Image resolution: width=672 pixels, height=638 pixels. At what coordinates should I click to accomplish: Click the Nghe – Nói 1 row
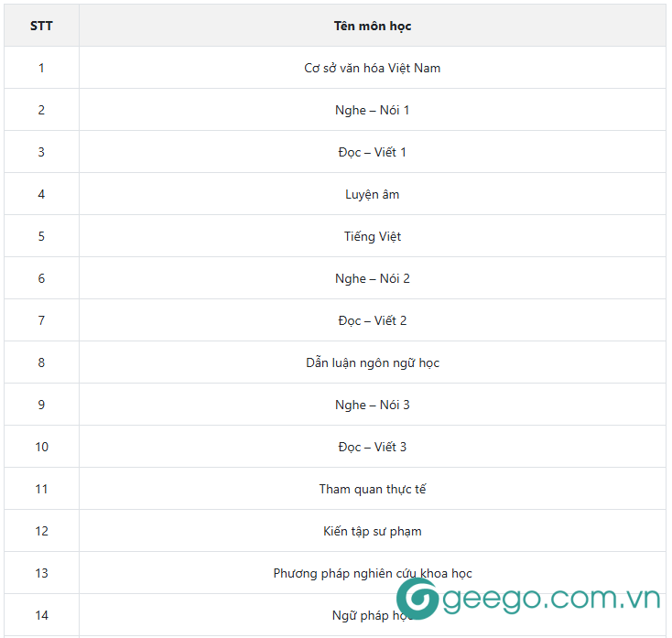tap(373, 110)
